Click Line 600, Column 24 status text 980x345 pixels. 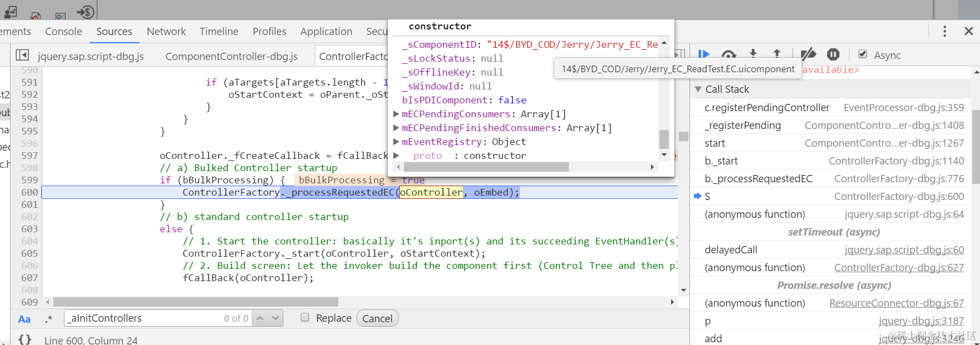91,340
